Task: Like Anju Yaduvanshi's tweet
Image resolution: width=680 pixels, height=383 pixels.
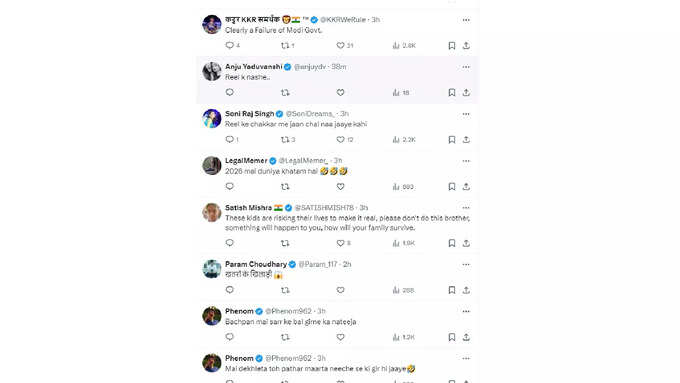Action: tap(340, 92)
